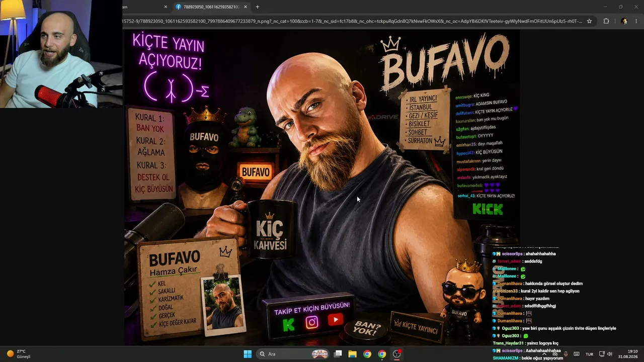Open the volume speaker tray icon
Image resolution: width=644 pixels, height=362 pixels.
(610, 354)
